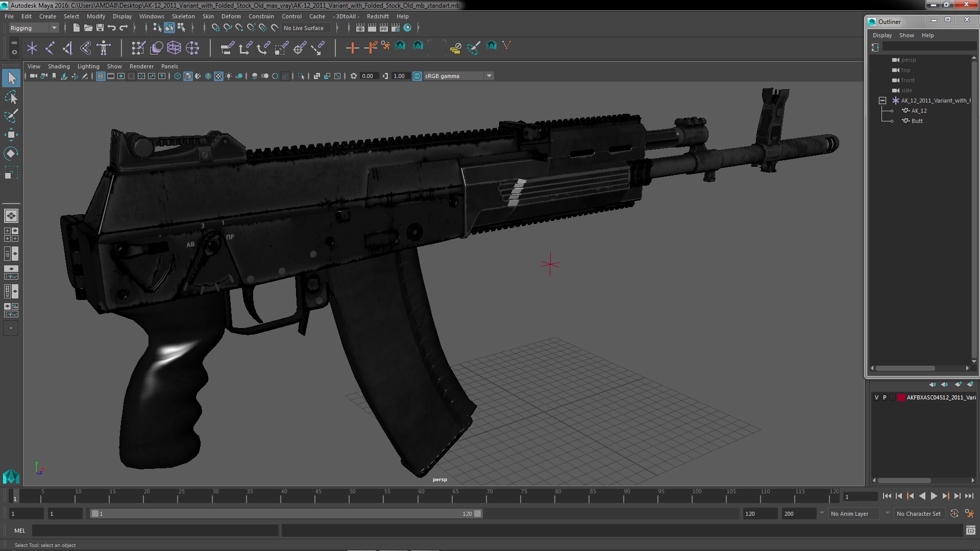Click the Create Joint shelf icon
Viewport: 980px width, 551px height.
pyautogui.click(x=50, y=48)
